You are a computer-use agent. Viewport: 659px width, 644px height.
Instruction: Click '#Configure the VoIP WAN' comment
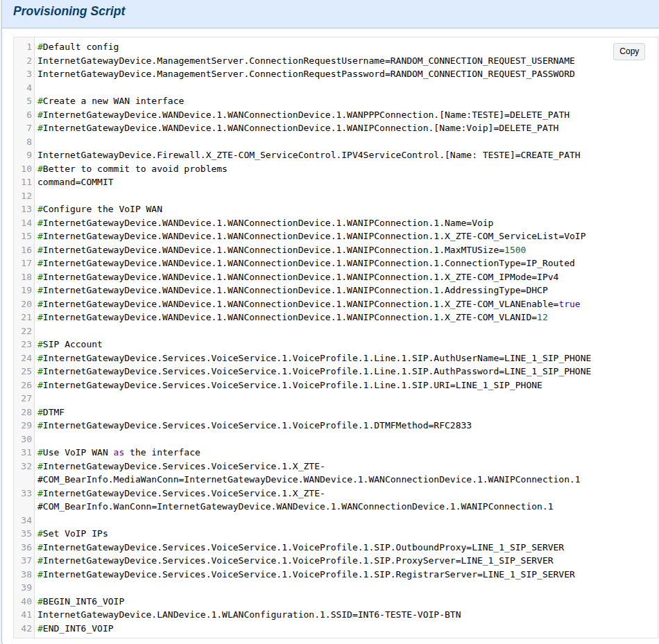click(x=100, y=209)
